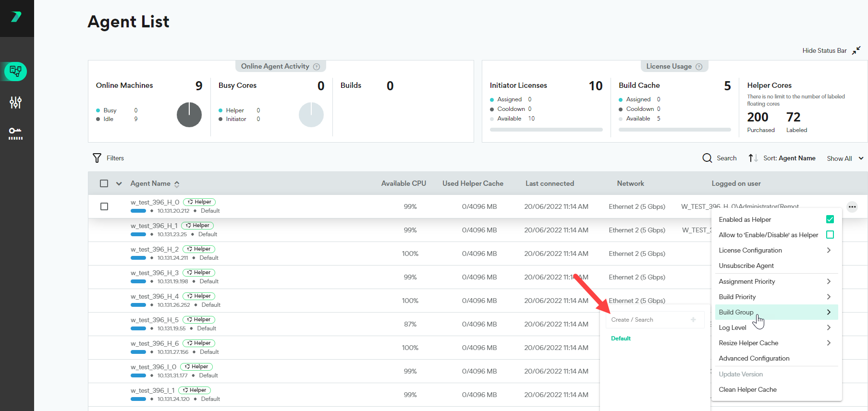868x411 pixels.
Task: Click the Search magnifier icon
Action: [x=707, y=158]
